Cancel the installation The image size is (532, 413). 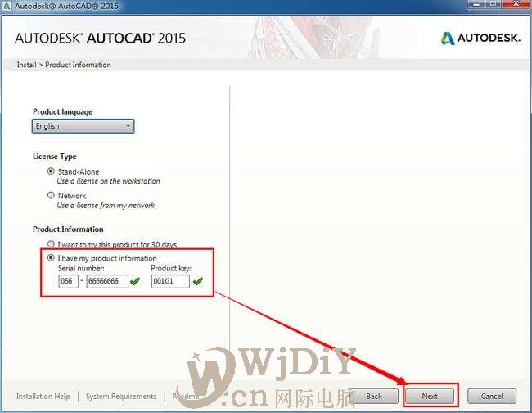492,396
